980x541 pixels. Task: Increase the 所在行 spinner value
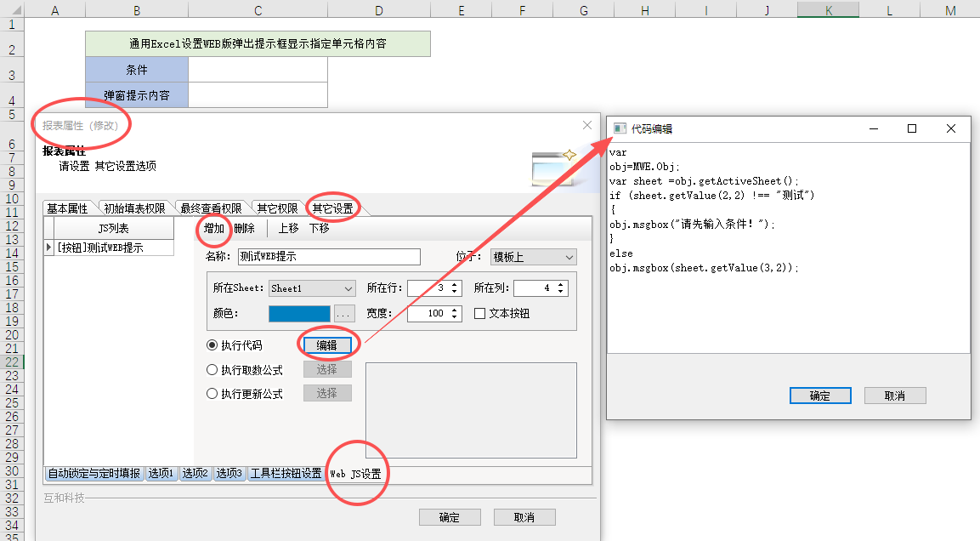click(455, 284)
